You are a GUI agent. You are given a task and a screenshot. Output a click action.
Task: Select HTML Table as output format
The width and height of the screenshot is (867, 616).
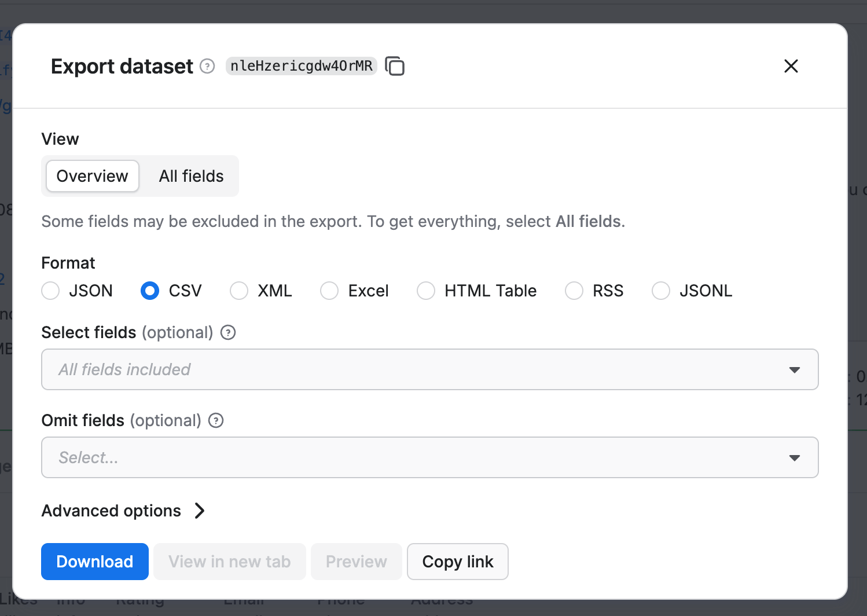click(x=425, y=291)
